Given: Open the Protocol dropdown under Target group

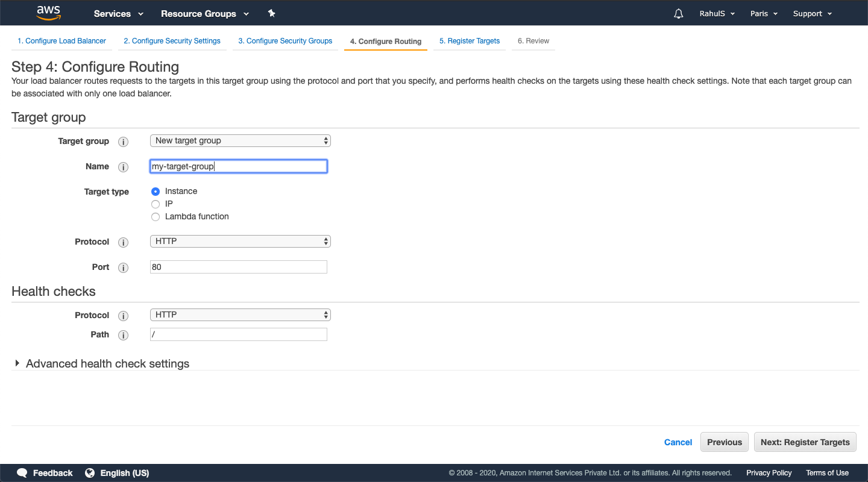Looking at the screenshot, I should [x=240, y=241].
